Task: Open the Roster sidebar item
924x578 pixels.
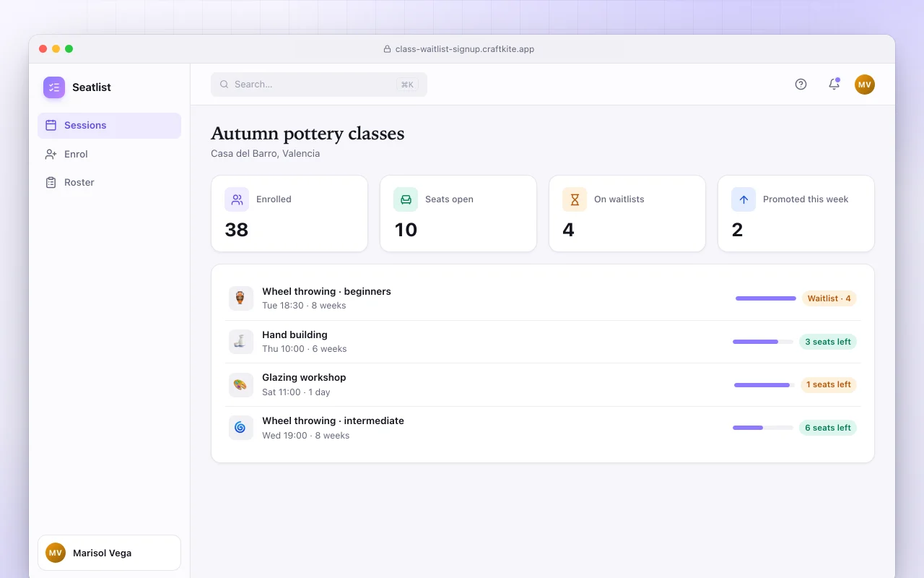Action: coord(109,183)
